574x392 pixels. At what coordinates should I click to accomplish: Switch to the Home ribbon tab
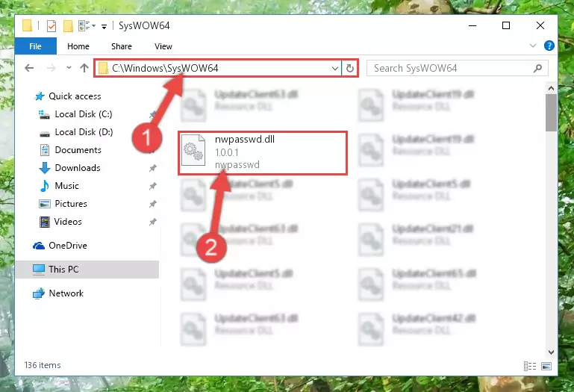(78, 46)
